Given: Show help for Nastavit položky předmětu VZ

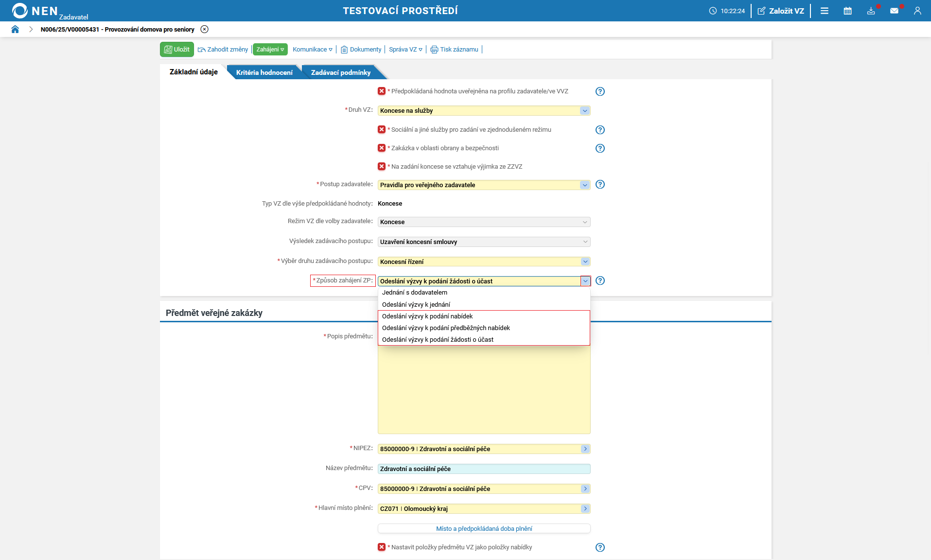Looking at the screenshot, I should [600, 547].
